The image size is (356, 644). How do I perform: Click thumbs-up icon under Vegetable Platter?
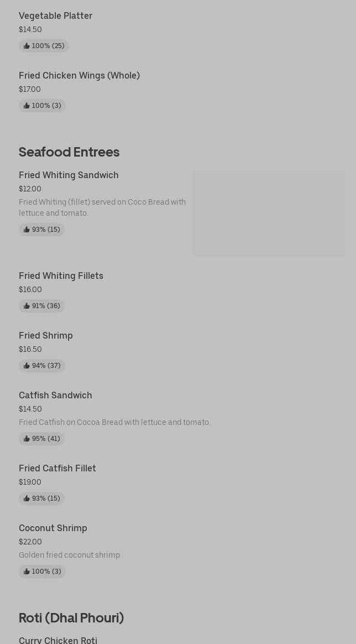pyautogui.click(x=27, y=46)
